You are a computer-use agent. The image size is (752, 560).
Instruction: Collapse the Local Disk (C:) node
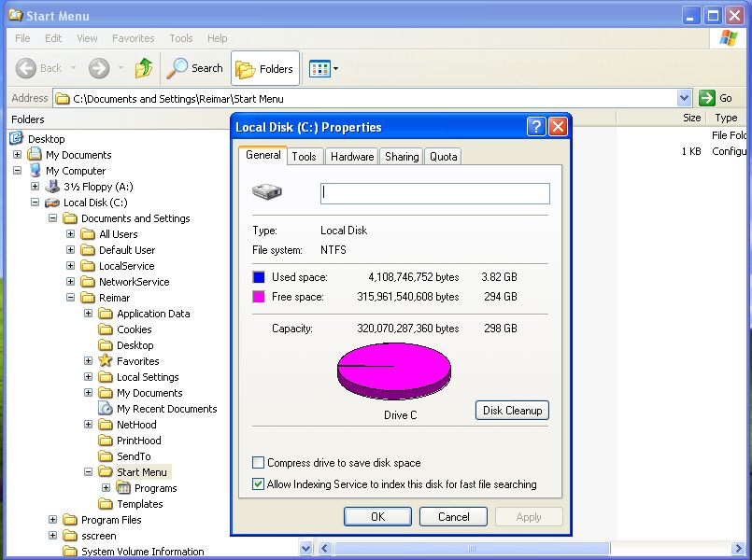[x=35, y=203]
